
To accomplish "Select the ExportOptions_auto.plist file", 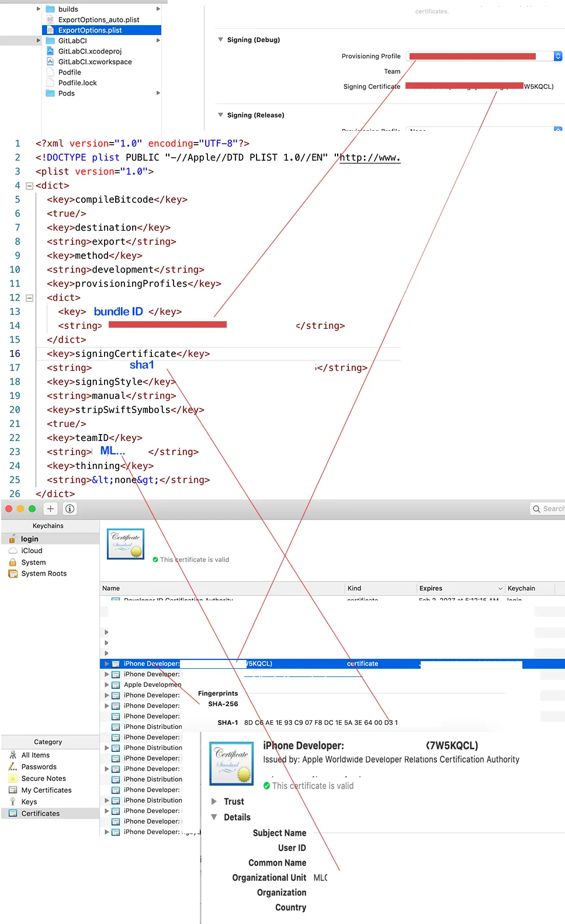I will [x=98, y=19].
